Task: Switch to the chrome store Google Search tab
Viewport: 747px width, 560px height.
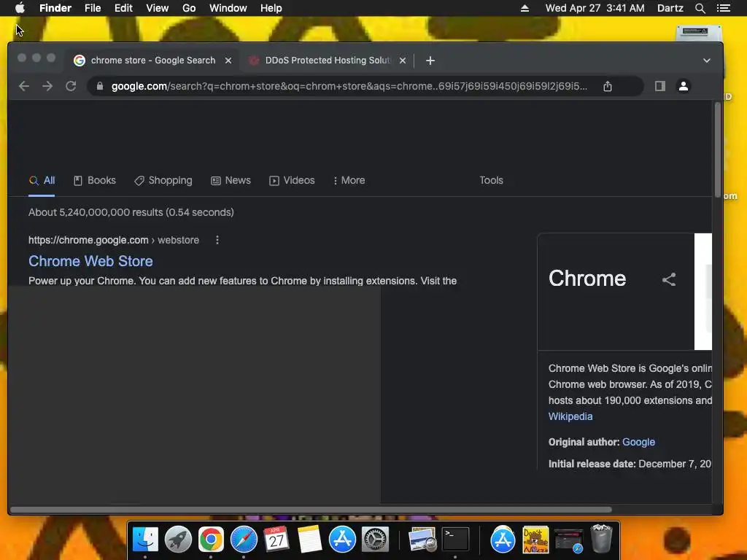Action: 152,61
